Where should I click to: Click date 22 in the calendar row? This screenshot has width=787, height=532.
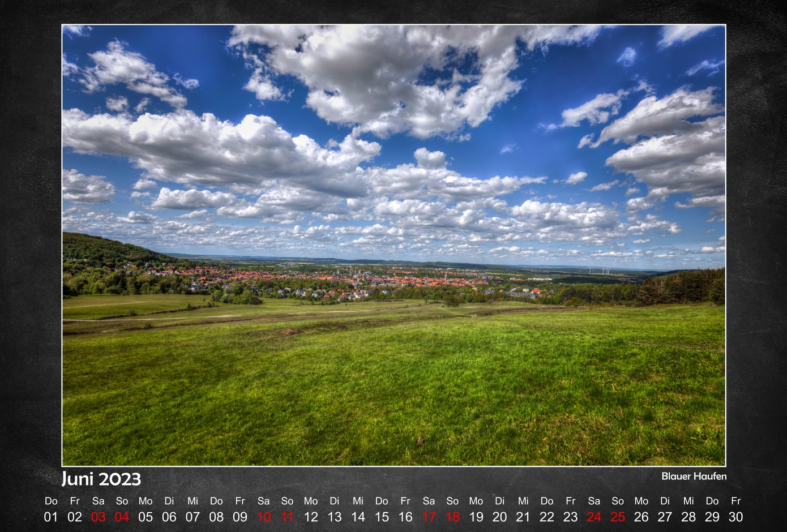[x=547, y=517]
